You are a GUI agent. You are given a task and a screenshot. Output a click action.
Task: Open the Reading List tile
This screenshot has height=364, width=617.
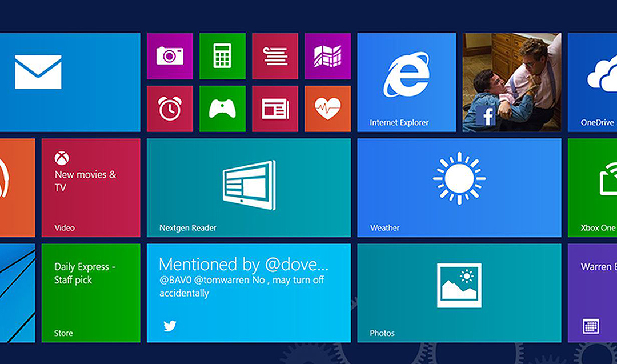coord(275,56)
